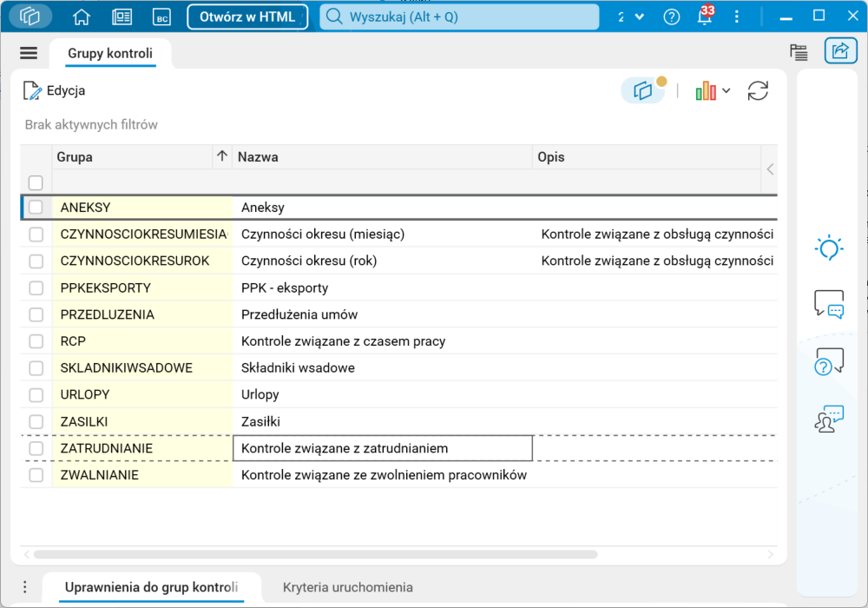Click the Home icon in title bar
Image resolution: width=868 pixels, height=608 pixels.
pyautogui.click(x=82, y=17)
